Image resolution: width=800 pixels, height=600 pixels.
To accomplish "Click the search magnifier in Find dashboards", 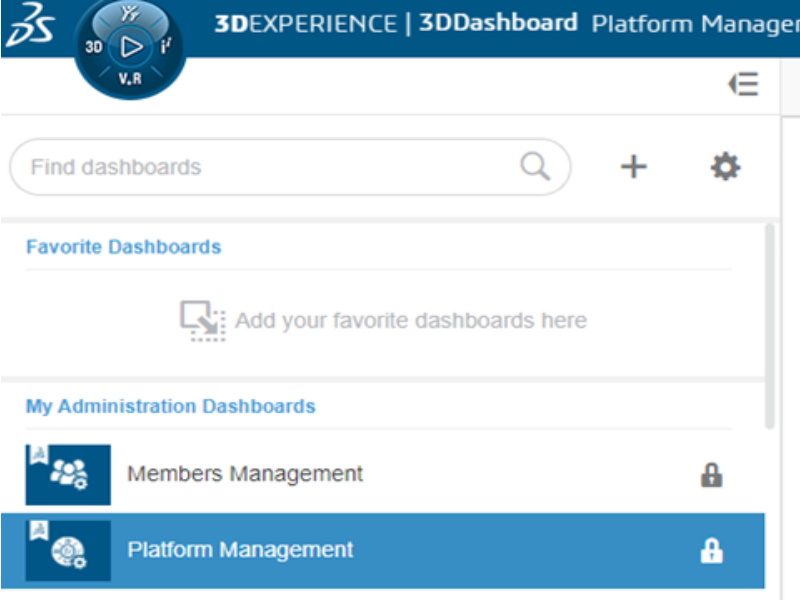I will [x=537, y=166].
